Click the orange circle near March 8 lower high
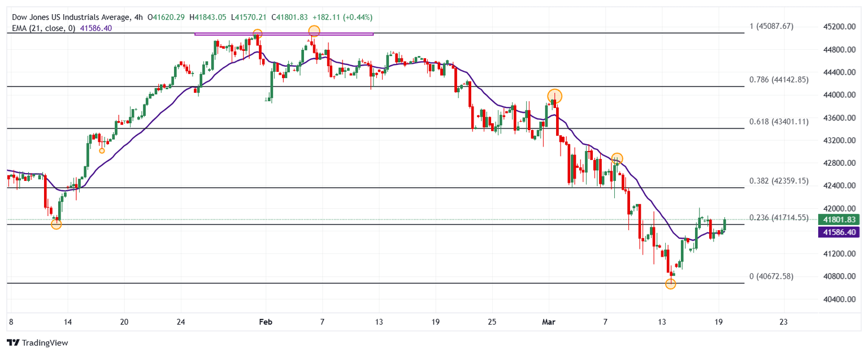The width and height of the screenshot is (868, 354). (617, 159)
